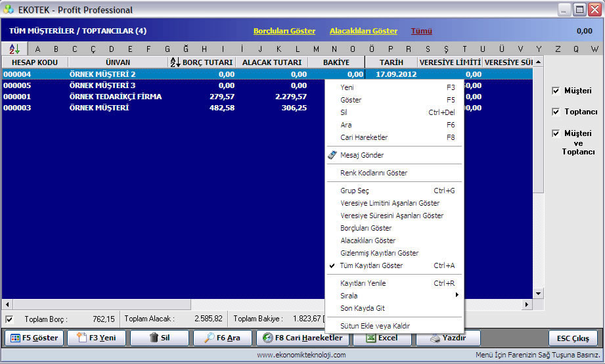Select account code 000003 row

tap(164, 108)
